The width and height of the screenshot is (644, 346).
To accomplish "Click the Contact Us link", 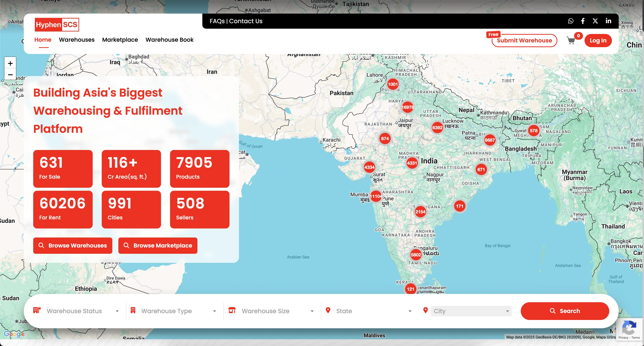I will 246,21.
